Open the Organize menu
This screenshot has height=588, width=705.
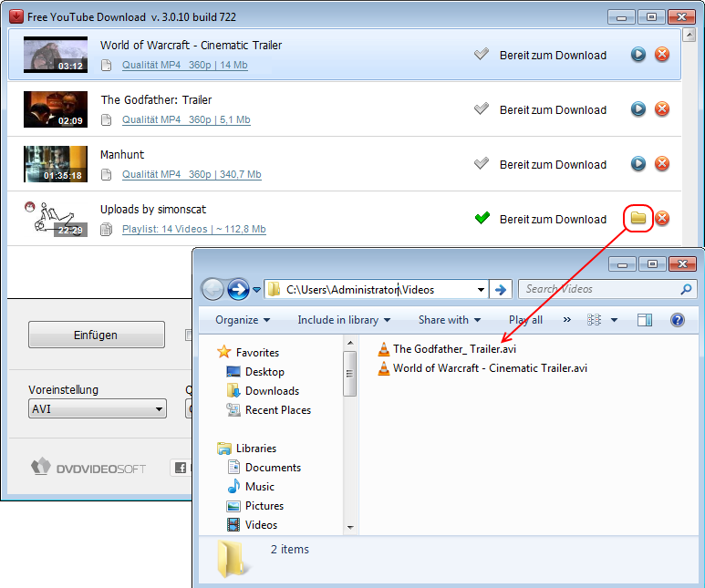tap(243, 320)
